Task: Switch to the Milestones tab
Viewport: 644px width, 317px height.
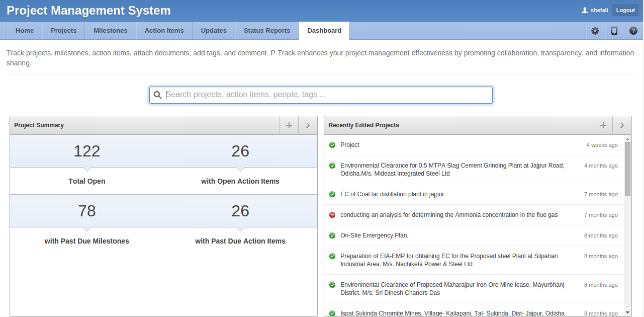Action: point(111,31)
